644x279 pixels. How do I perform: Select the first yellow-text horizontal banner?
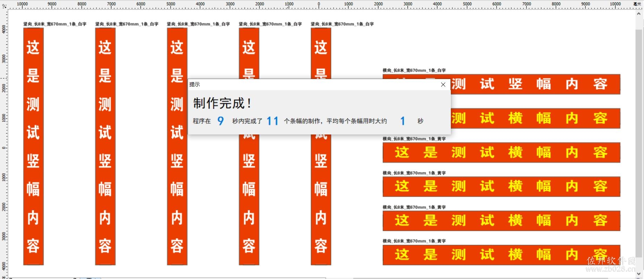(x=501, y=152)
